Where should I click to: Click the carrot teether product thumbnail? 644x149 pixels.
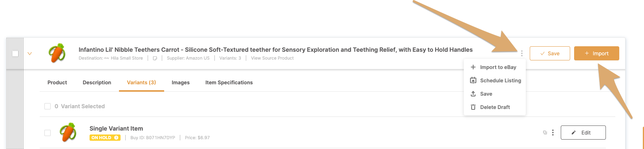click(57, 53)
